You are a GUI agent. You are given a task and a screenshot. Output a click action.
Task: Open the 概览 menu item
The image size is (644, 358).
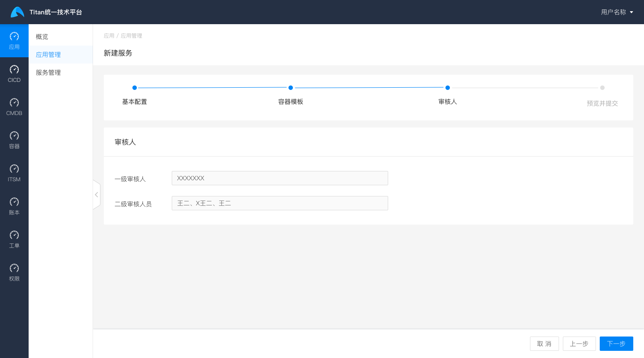42,37
